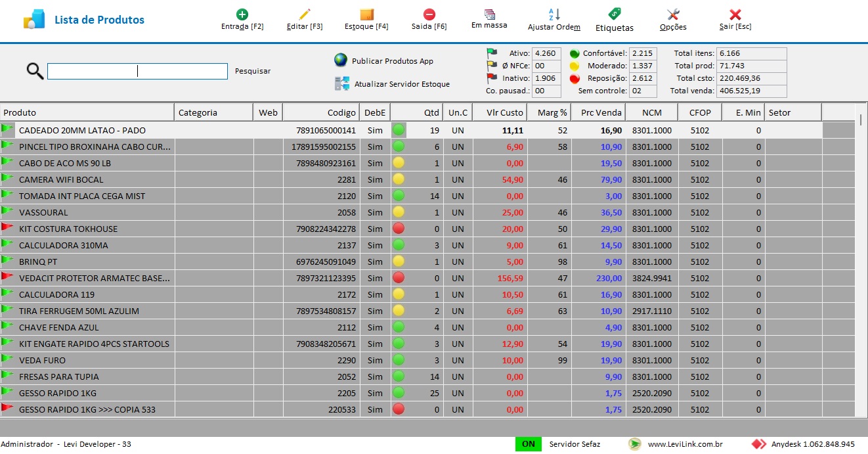Screen dimensions: 868x454
Task: Click the globe Publicar Produtos App icon
Action: (341, 60)
